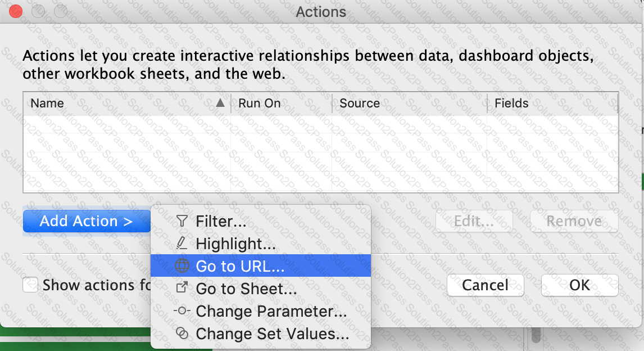Click the funnel icon beside Filter
The height and width of the screenshot is (351, 644).
[x=182, y=221]
